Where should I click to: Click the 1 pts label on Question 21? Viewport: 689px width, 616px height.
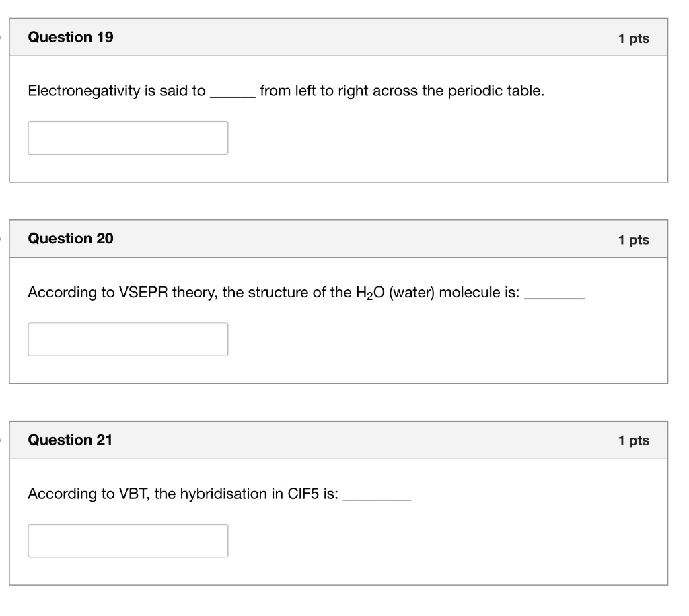click(633, 440)
